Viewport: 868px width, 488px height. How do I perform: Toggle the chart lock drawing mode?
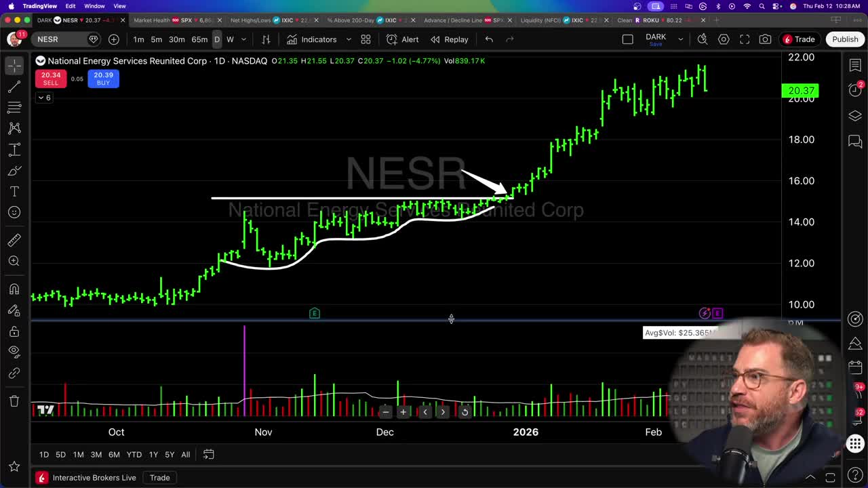[14, 330]
